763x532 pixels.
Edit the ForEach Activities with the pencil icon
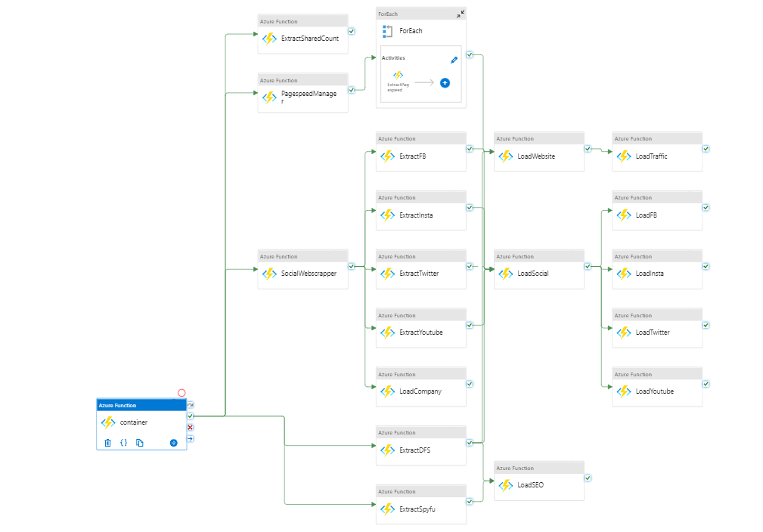coord(454,58)
